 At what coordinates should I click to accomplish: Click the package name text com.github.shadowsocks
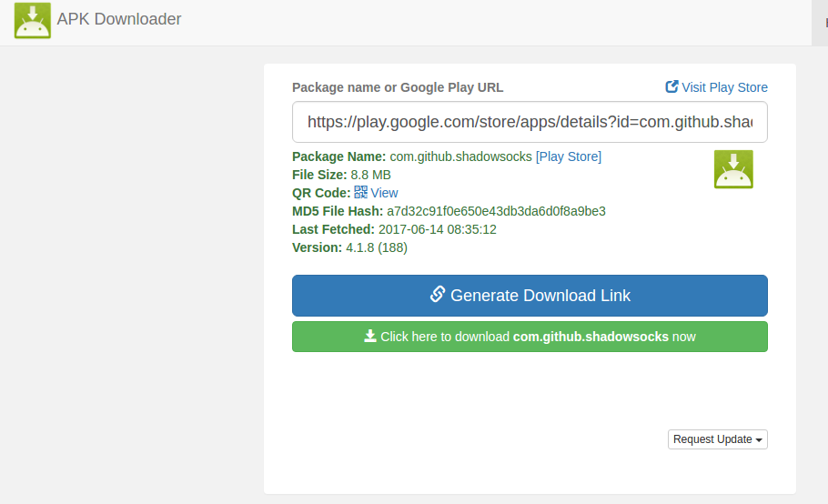click(460, 156)
